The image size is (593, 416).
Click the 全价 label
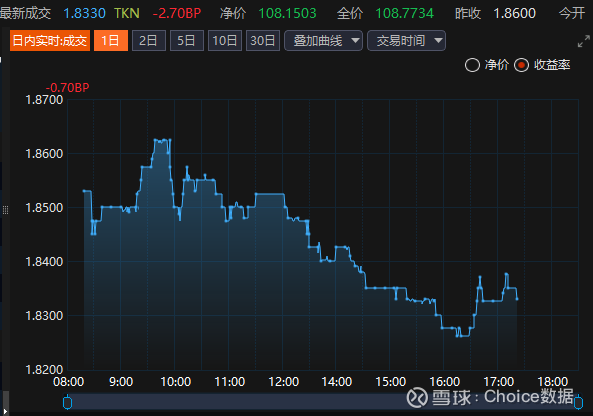coord(350,14)
